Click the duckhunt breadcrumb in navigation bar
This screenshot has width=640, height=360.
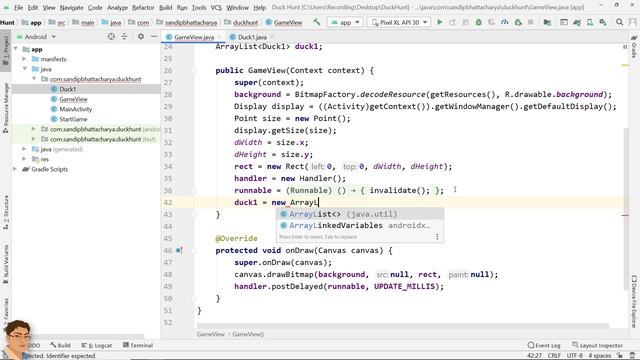pos(245,22)
